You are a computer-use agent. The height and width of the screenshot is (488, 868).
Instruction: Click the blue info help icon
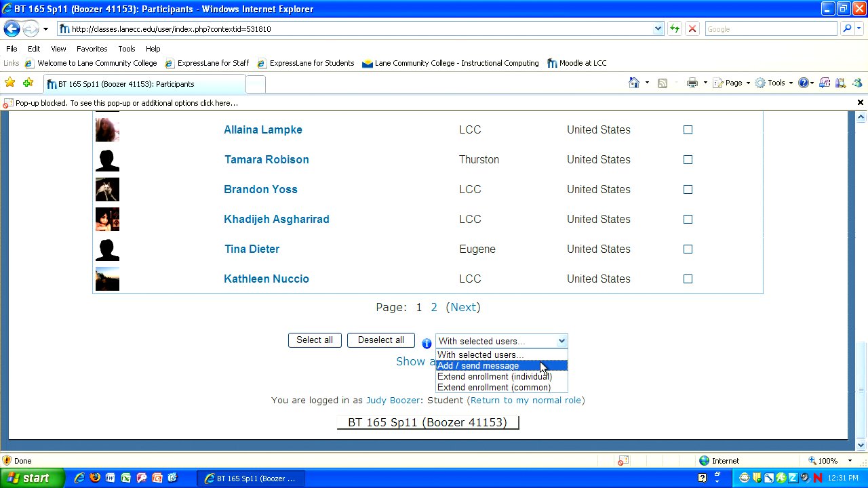pyautogui.click(x=427, y=344)
